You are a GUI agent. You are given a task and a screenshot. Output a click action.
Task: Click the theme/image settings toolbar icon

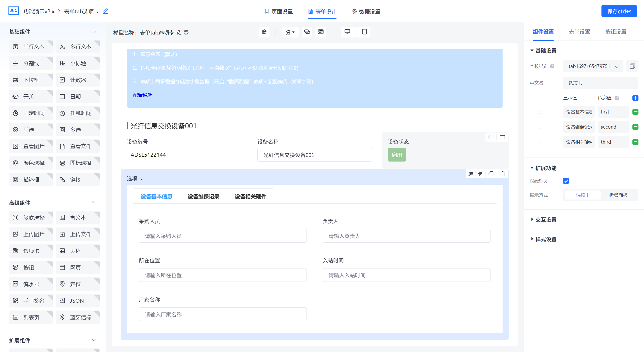[320, 32]
